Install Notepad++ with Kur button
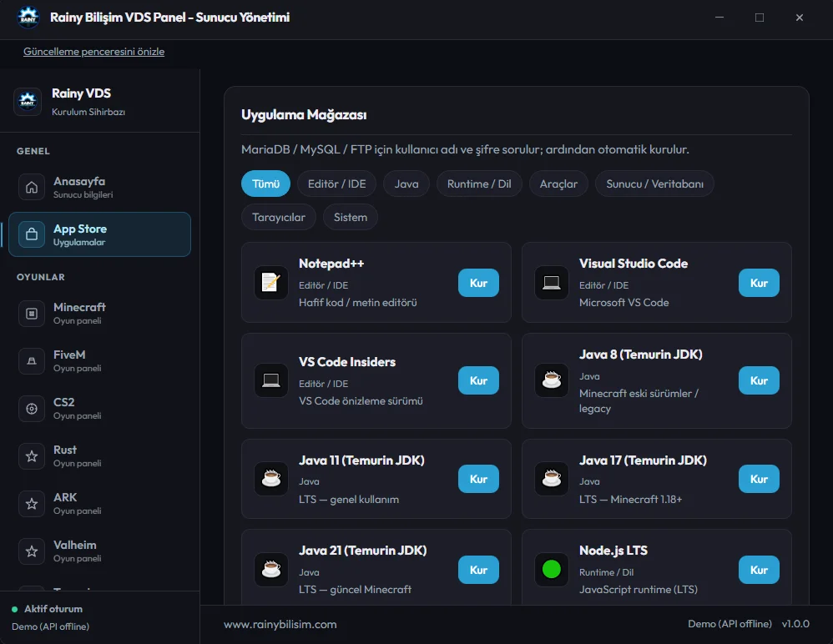The height and width of the screenshot is (644, 833). (x=478, y=283)
